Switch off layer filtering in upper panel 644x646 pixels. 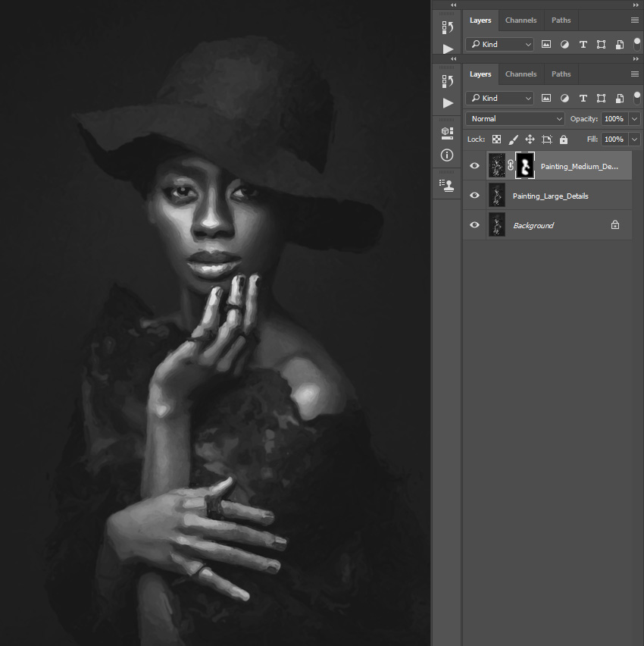(x=637, y=44)
